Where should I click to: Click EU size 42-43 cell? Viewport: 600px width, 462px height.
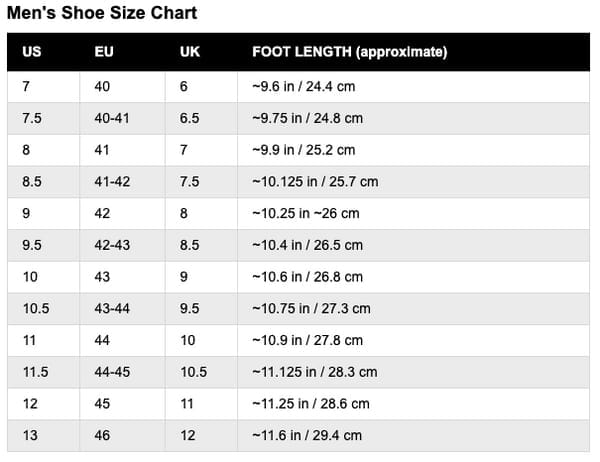pos(111,245)
